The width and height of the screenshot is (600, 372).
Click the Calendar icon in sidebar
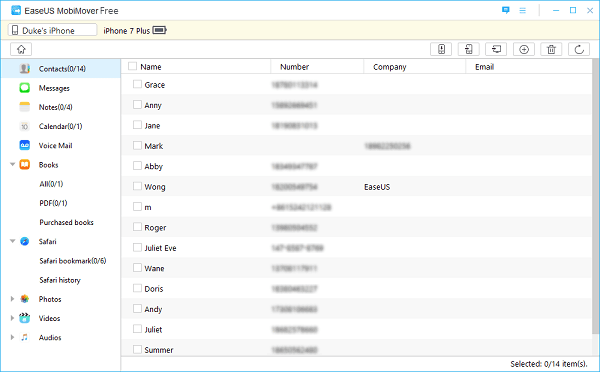pyautogui.click(x=24, y=126)
